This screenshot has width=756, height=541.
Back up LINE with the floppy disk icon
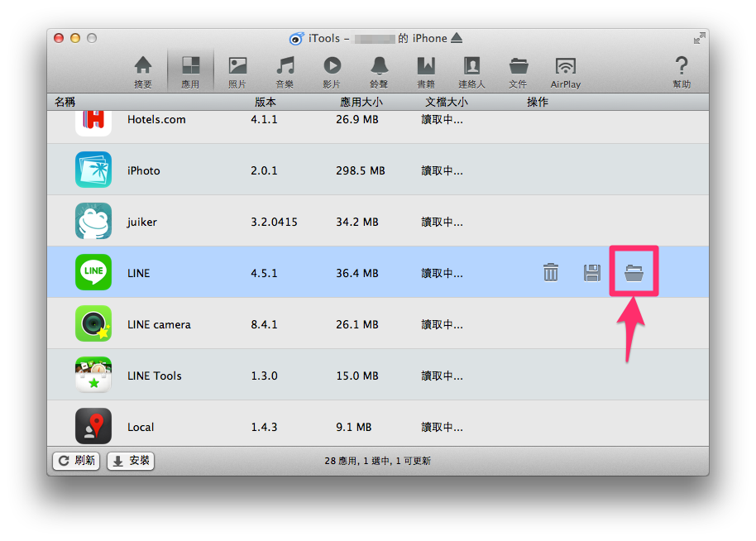(592, 272)
